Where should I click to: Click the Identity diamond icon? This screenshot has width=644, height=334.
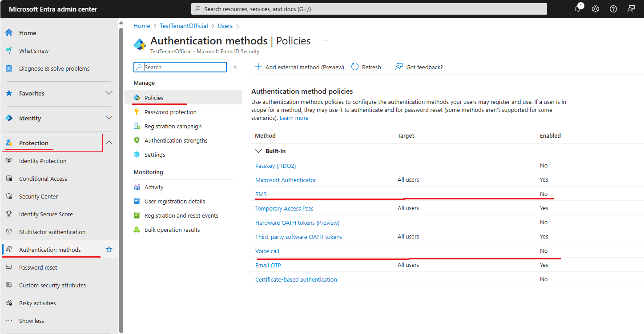coord(9,118)
